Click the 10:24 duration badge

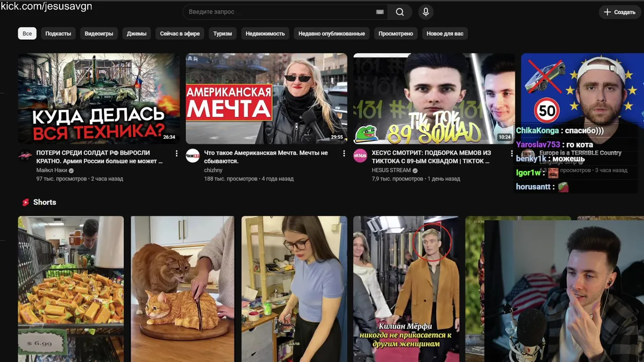pos(505,137)
